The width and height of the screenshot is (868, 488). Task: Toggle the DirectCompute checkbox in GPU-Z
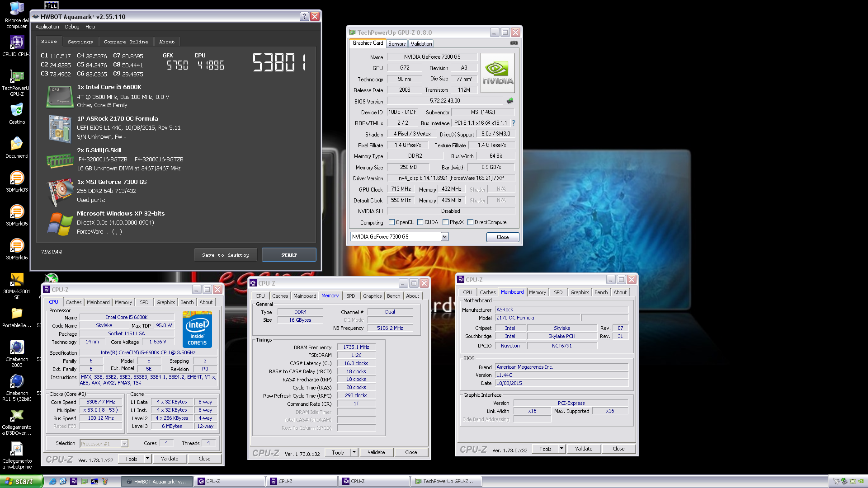point(470,222)
